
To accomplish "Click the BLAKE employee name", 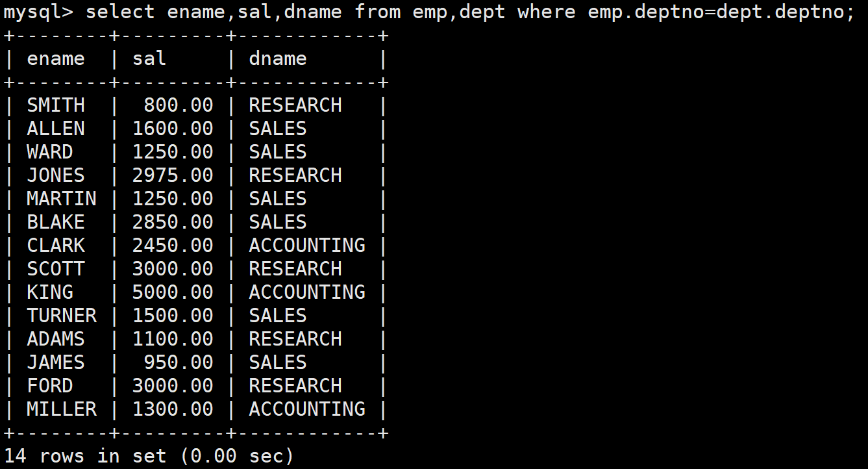I will 56,222.
